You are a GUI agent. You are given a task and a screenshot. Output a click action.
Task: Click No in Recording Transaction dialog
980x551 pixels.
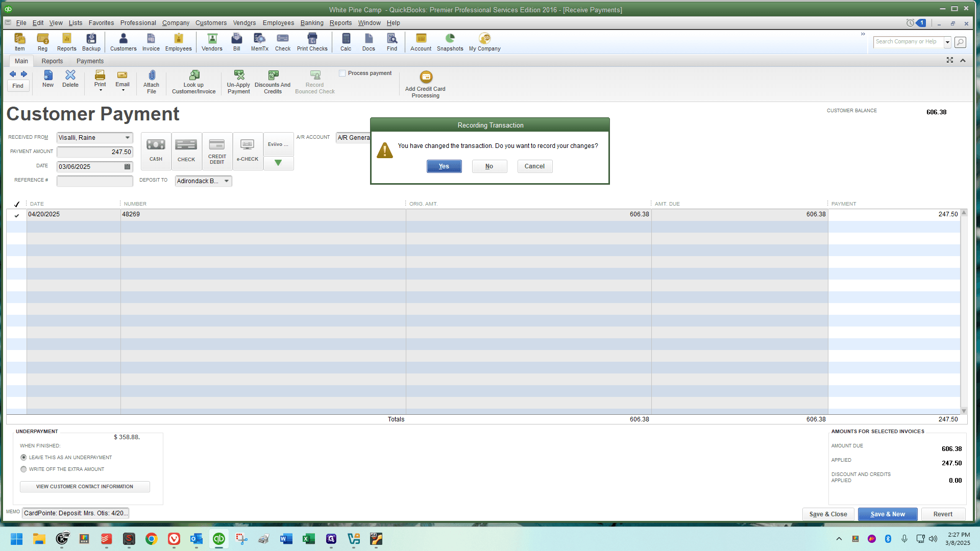[x=489, y=166]
